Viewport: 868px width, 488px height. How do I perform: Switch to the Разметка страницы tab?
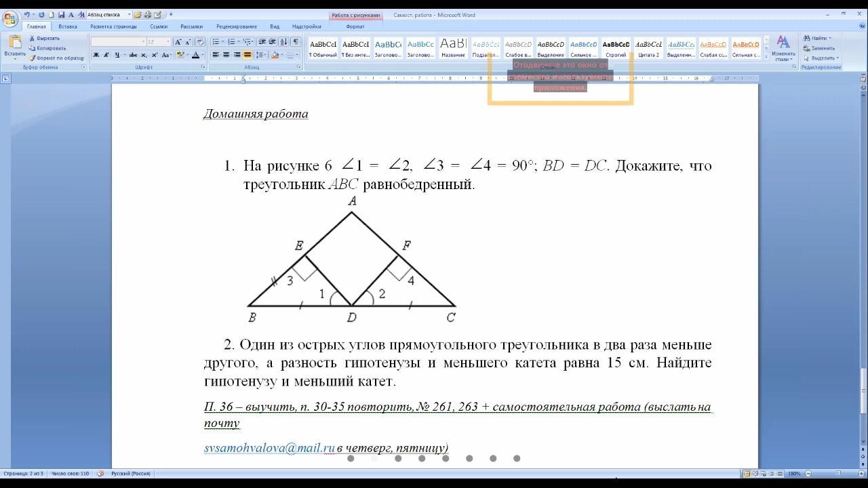click(113, 26)
